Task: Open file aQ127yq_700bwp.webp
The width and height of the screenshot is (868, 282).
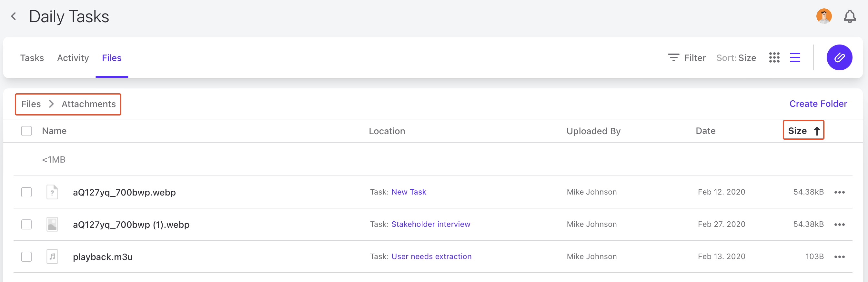Action: 124,192
